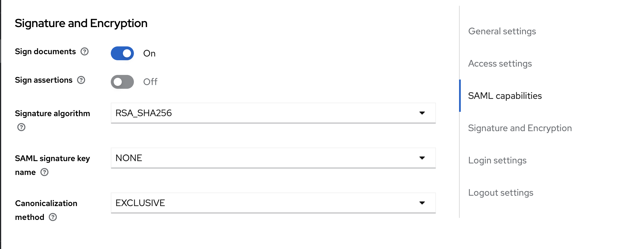Click the help icon beside Sign documents
The image size is (644, 249).
[85, 52]
